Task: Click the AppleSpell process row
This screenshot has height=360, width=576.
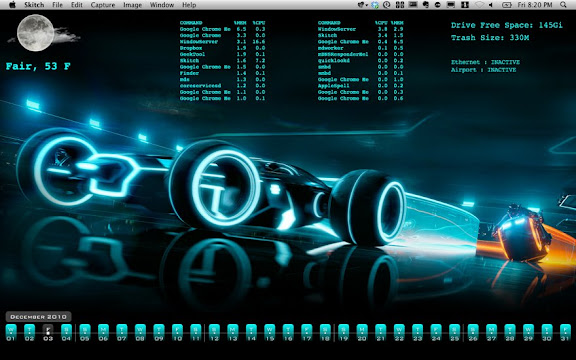Action: click(x=360, y=86)
